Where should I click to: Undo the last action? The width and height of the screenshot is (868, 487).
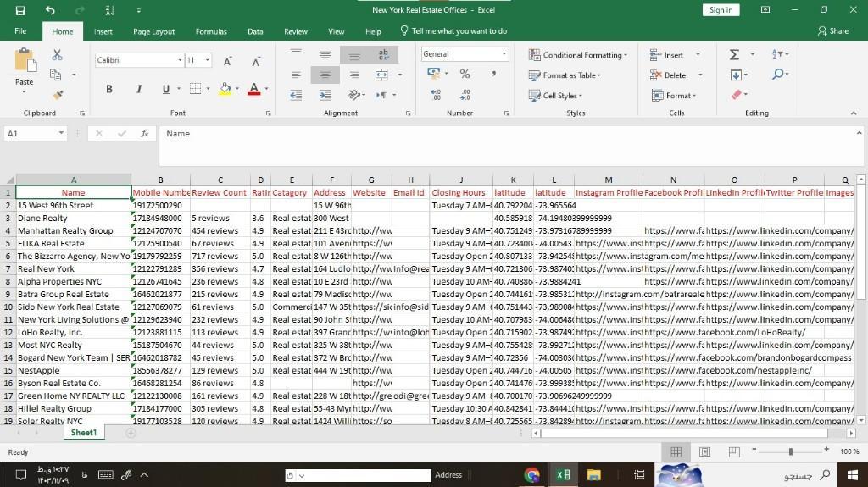50,10
